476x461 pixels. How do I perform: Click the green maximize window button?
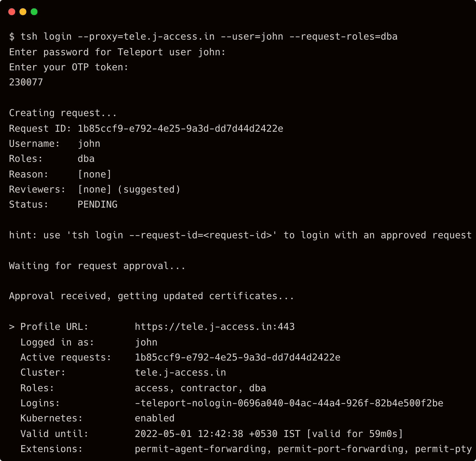click(x=34, y=12)
